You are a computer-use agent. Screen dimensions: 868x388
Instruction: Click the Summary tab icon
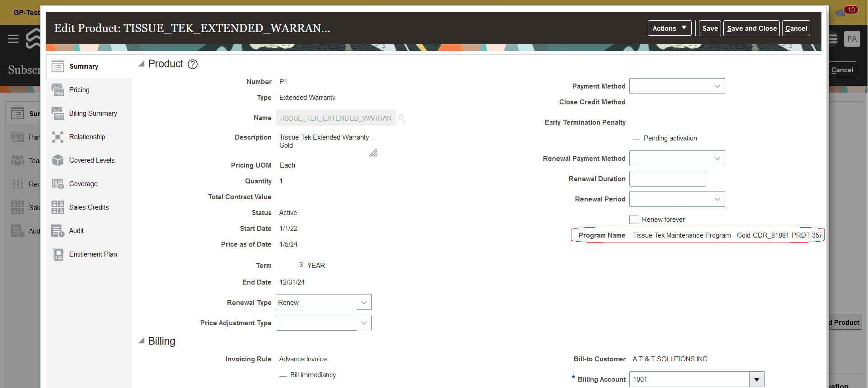(x=58, y=67)
